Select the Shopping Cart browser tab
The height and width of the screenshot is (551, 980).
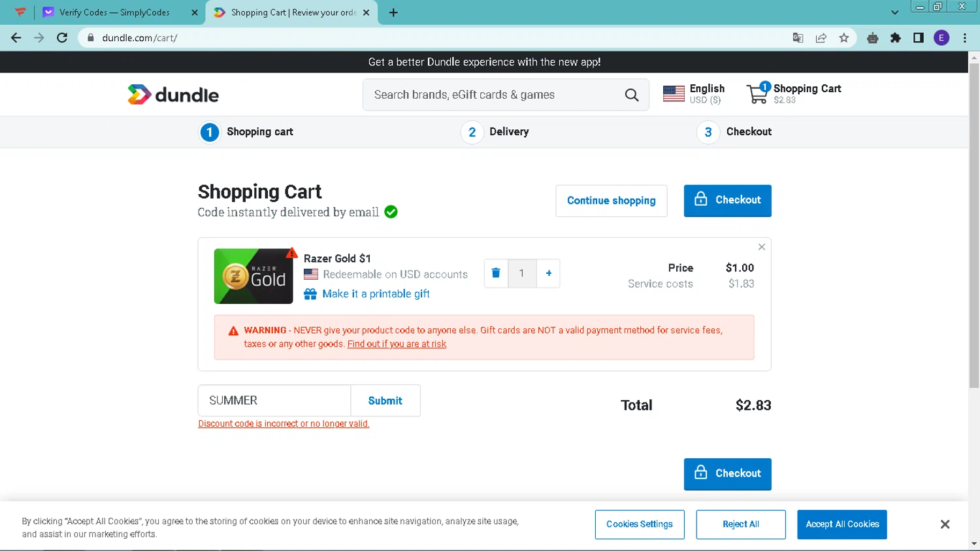pyautogui.click(x=291, y=12)
